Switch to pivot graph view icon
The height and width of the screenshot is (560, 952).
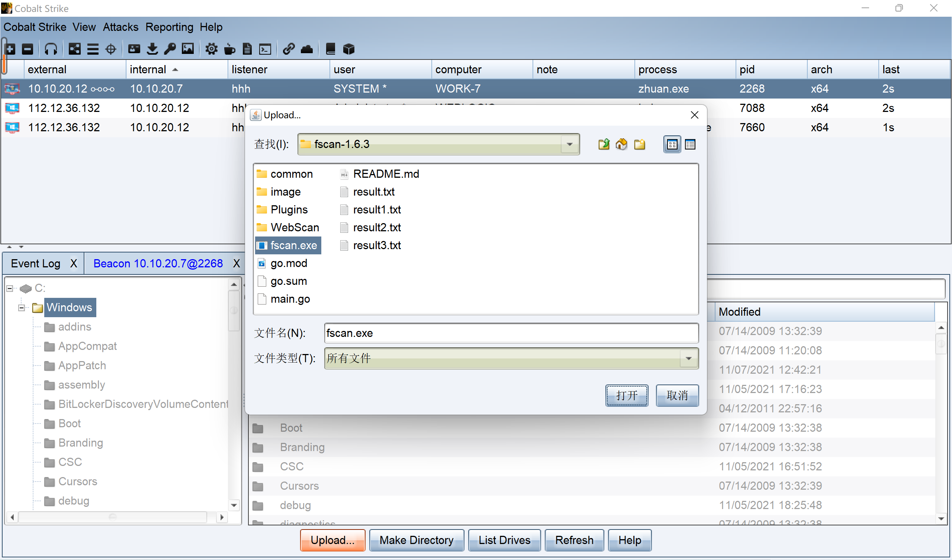[74, 49]
